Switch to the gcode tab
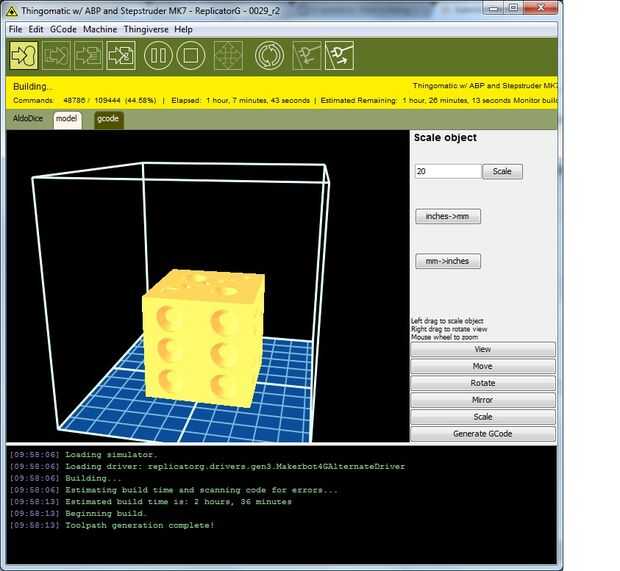 pyautogui.click(x=109, y=120)
